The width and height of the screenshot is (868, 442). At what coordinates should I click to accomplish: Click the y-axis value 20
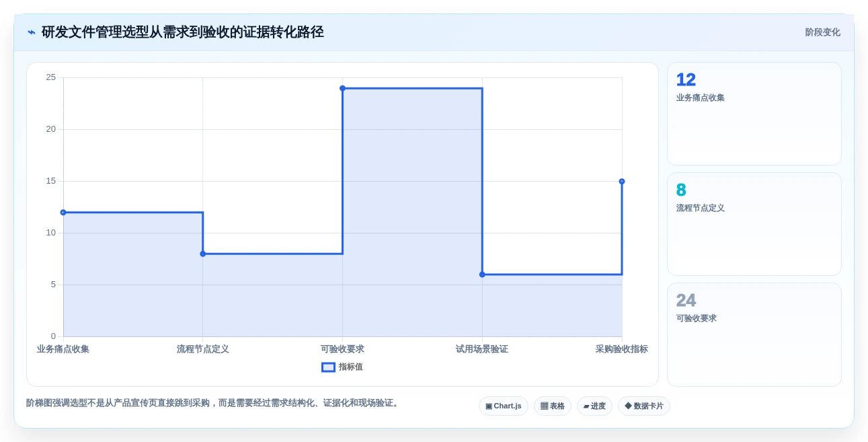[x=51, y=129]
